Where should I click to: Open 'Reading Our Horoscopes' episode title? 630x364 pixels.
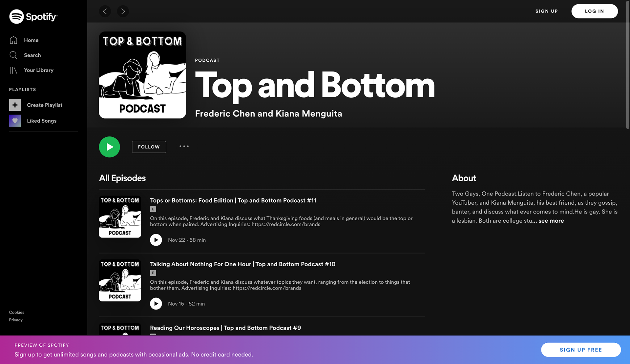point(225,328)
